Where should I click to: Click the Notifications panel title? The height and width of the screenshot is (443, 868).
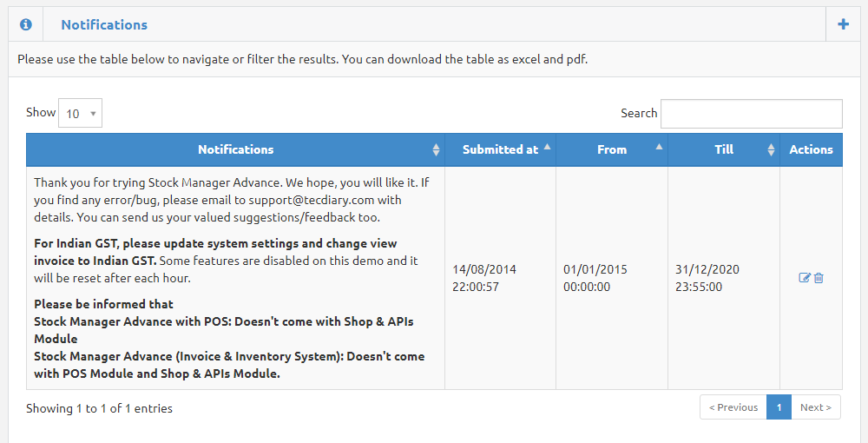[104, 24]
